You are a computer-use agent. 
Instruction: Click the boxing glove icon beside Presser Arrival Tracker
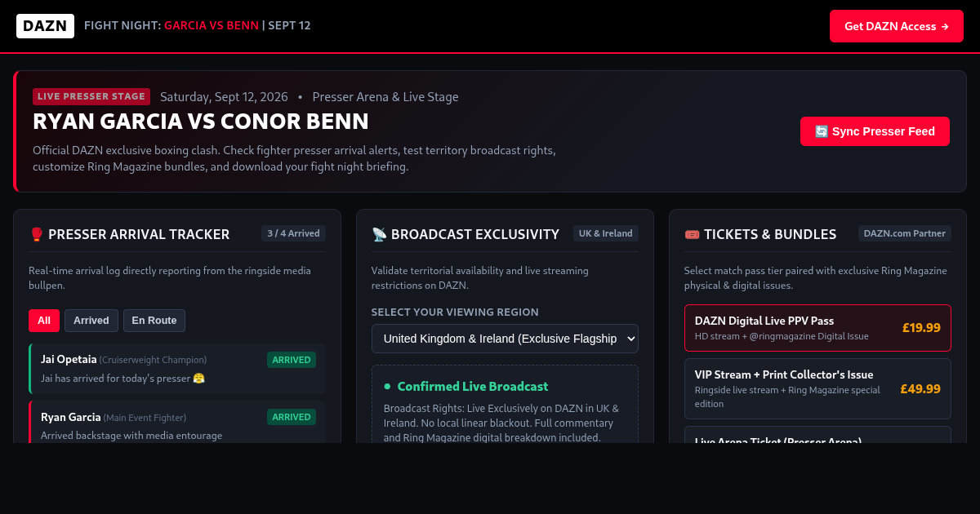click(x=36, y=234)
